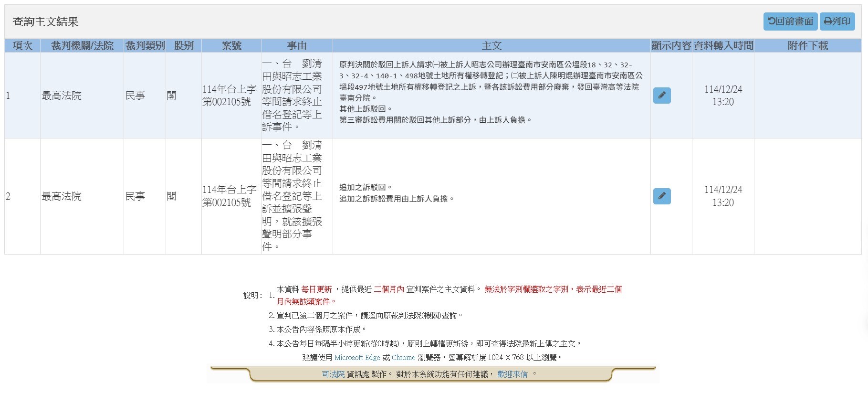The image size is (868, 394).
Task: Click the case number in row 1
Action: tap(229, 96)
